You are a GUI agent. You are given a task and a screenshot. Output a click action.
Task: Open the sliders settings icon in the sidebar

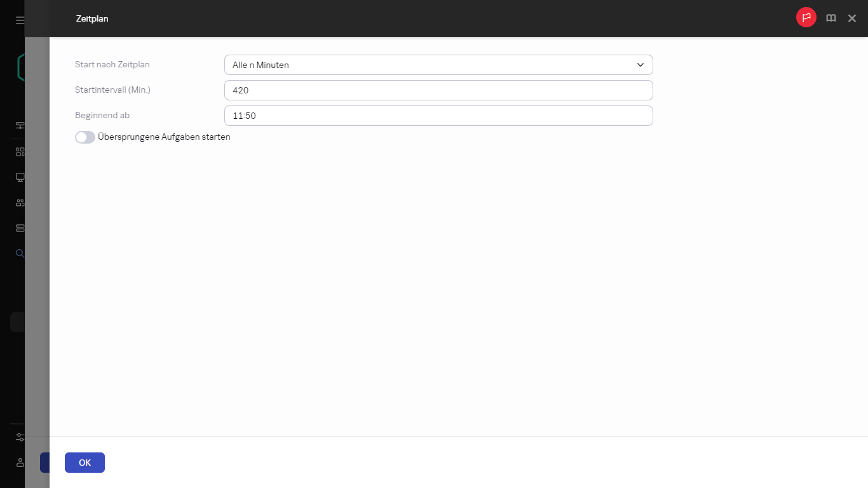tap(20, 437)
